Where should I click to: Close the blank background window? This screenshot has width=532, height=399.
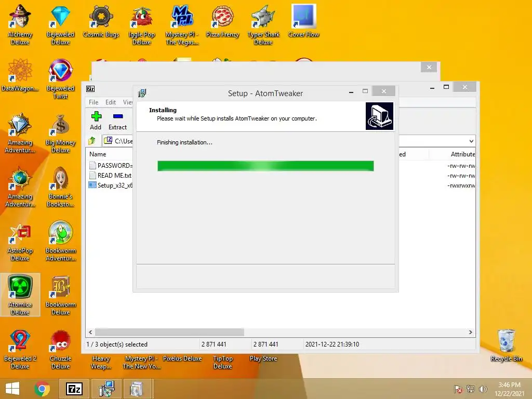click(x=429, y=67)
